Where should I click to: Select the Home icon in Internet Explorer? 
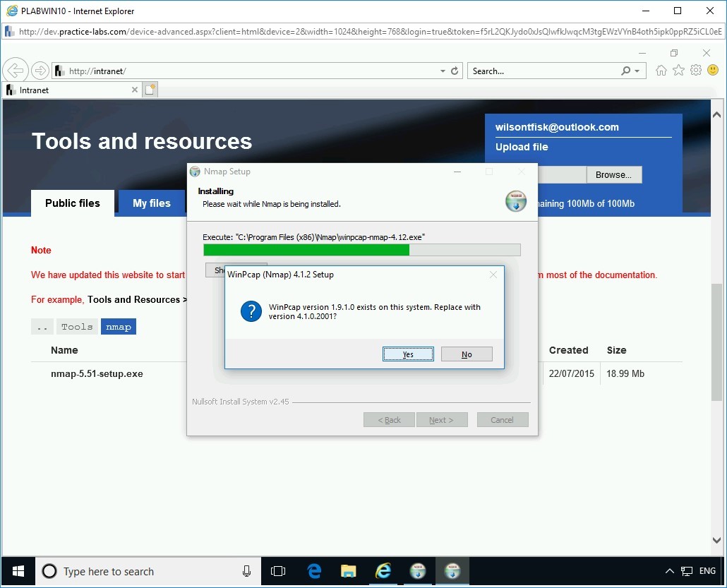661,70
